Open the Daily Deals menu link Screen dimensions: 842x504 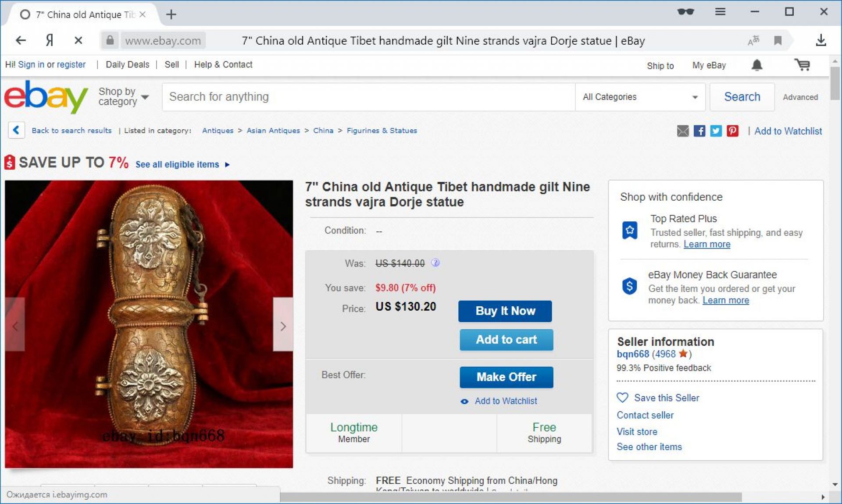click(128, 64)
